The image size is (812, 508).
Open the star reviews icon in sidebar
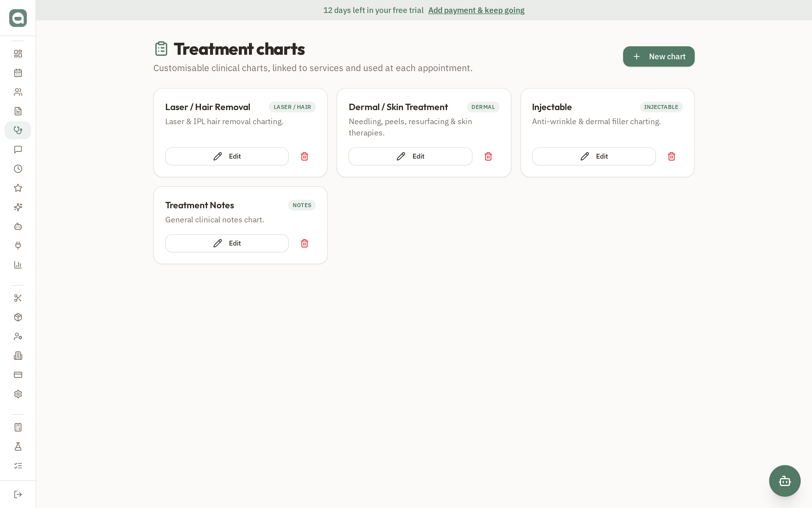(x=18, y=188)
